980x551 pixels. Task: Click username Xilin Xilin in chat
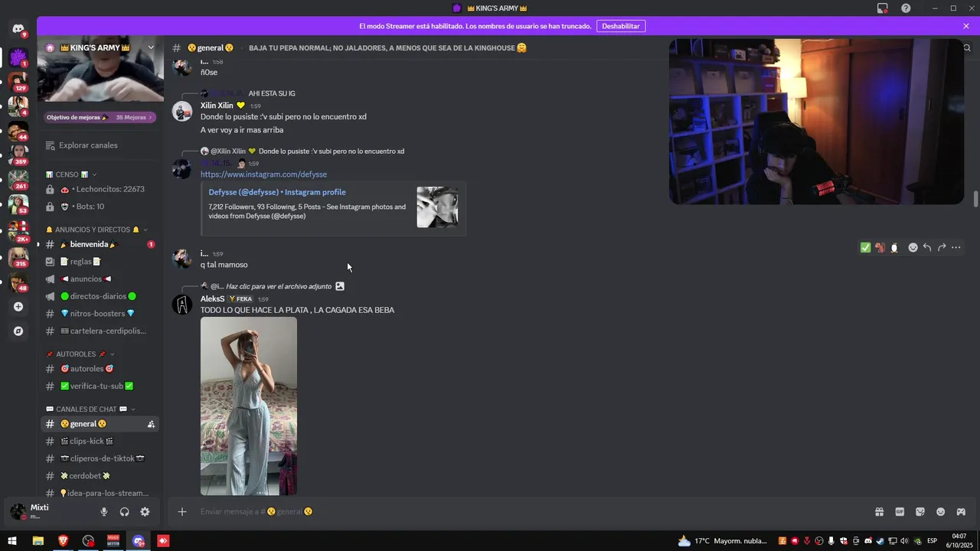tap(217, 106)
